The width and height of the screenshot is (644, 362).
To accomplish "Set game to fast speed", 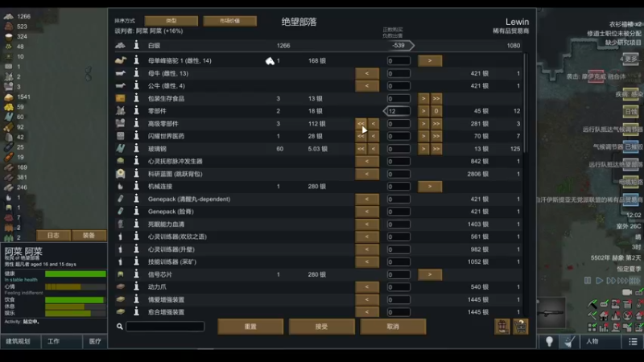I will 611,280.
